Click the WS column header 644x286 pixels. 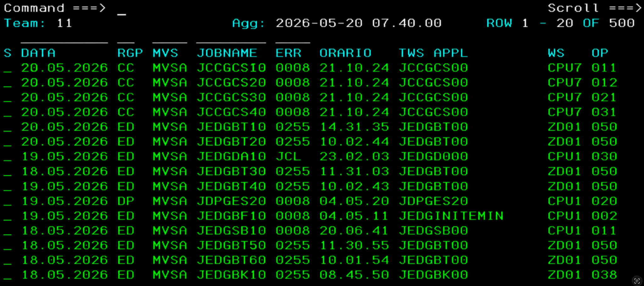tap(556, 53)
